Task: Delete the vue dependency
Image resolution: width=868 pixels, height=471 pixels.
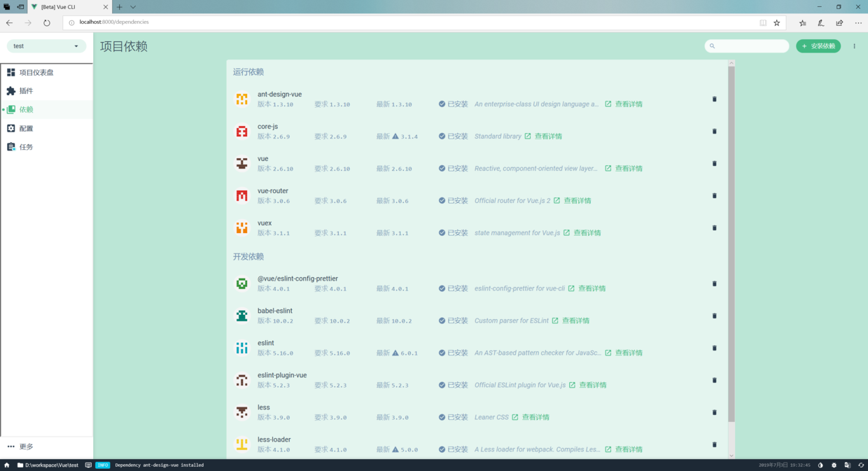Action: coord(714,164)
